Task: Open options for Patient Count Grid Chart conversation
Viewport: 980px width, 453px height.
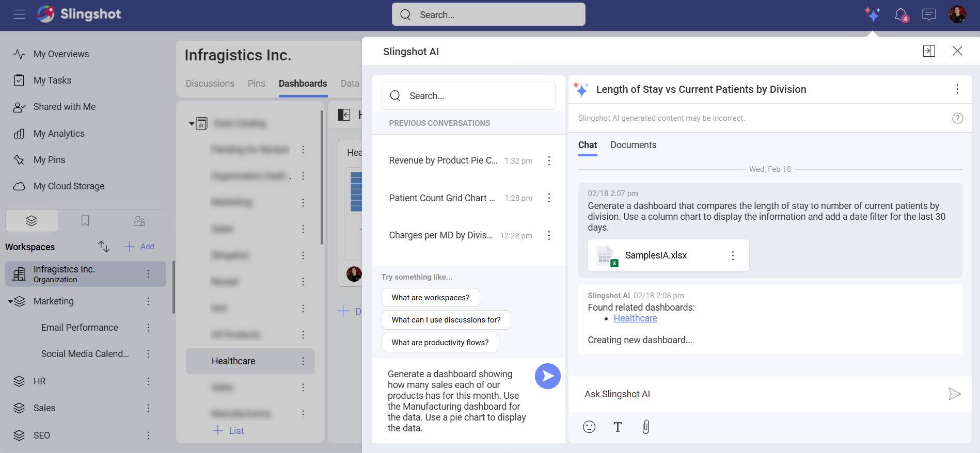Action: click(549, 198)
